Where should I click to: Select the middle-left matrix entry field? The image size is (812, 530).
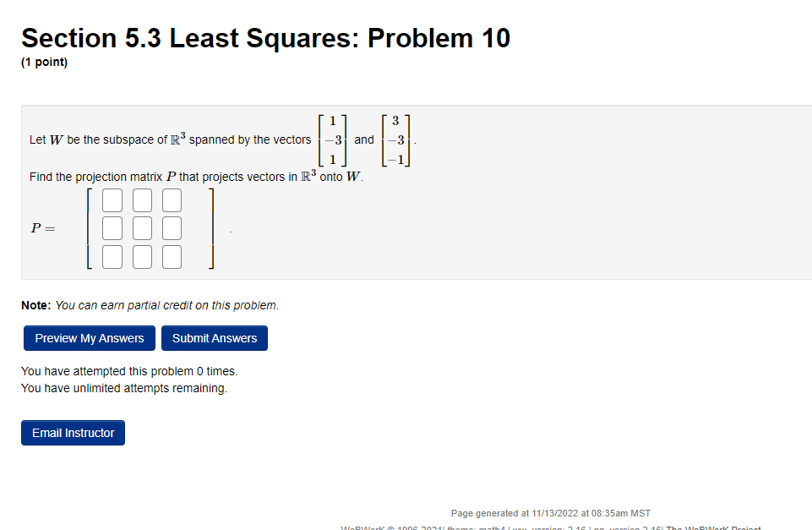(112, 227)
